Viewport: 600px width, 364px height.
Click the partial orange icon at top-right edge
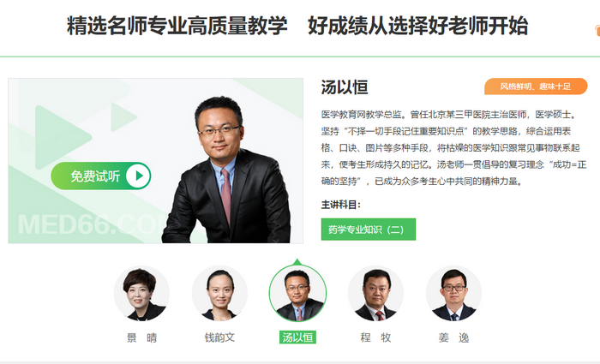point(597,30)
